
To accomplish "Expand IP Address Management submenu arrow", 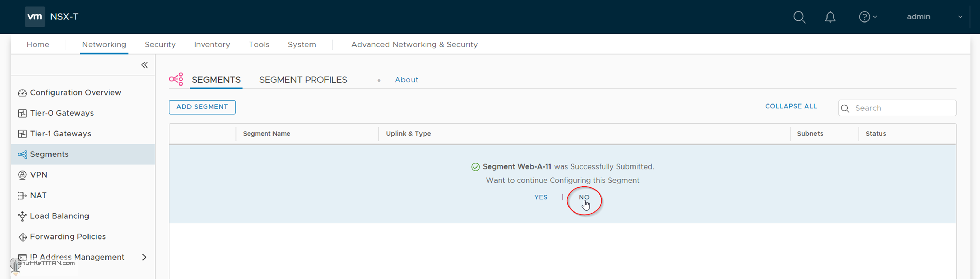I will click(x=144, y=257).
